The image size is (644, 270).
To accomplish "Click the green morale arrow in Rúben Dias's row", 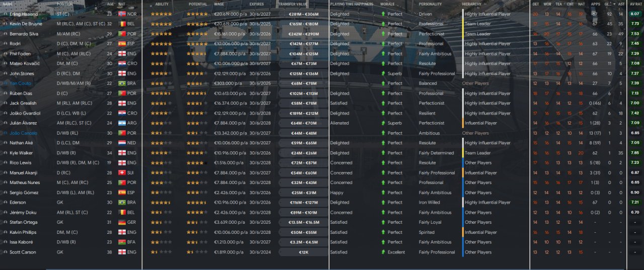I will coord(383,94).
